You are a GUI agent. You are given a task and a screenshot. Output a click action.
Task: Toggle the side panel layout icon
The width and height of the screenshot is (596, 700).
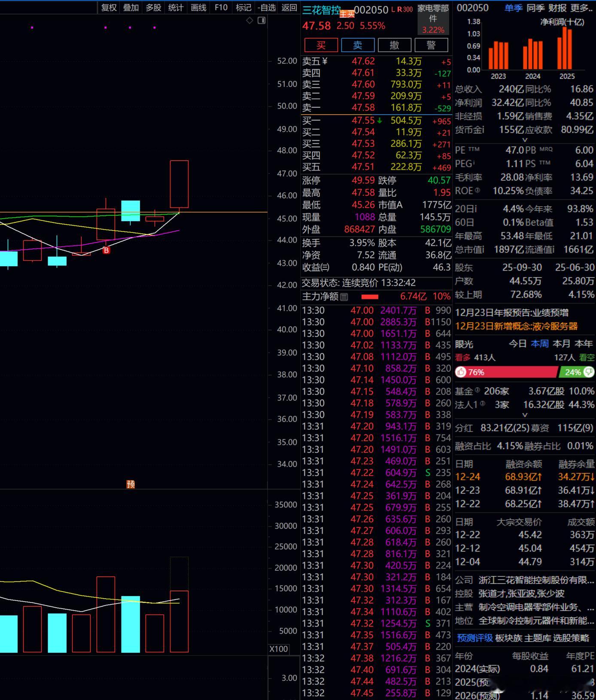coord(262,21)
